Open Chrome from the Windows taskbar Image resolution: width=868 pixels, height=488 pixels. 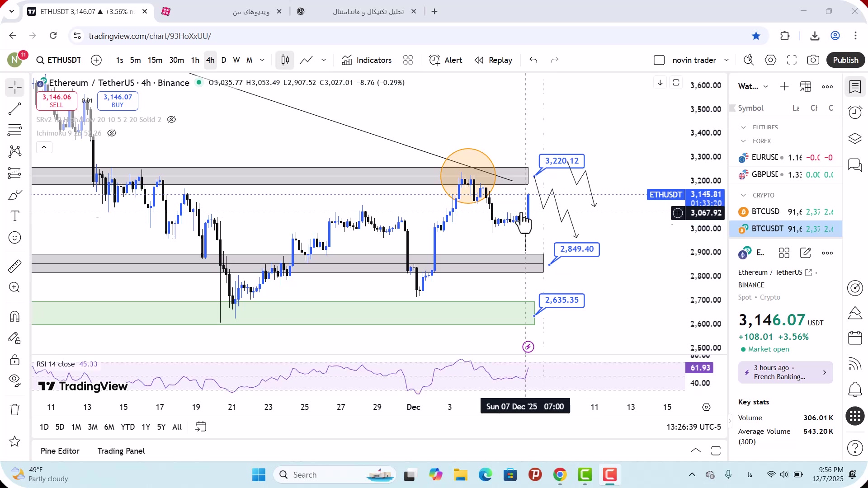[x=560, y=475]
